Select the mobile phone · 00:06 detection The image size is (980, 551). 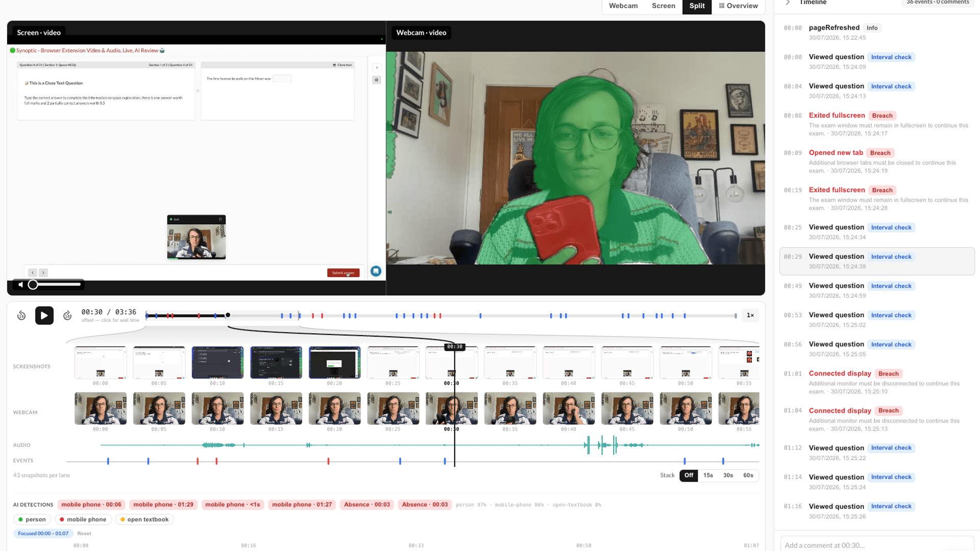coord(91,505)
